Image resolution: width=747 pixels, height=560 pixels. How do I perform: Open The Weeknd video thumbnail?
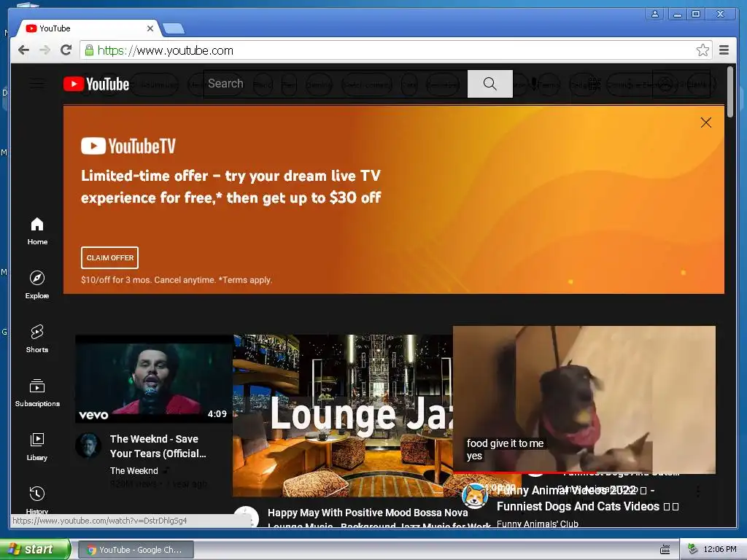(x=154, y=379)
